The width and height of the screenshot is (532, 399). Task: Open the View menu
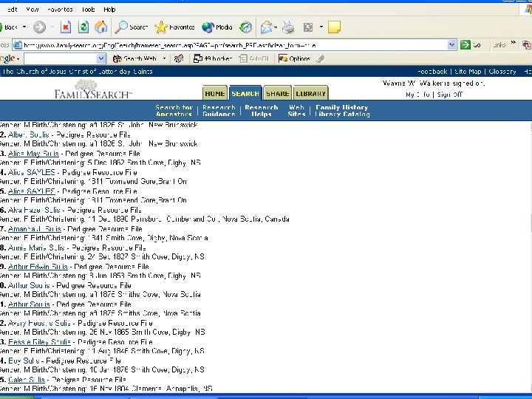pos(33,10)
